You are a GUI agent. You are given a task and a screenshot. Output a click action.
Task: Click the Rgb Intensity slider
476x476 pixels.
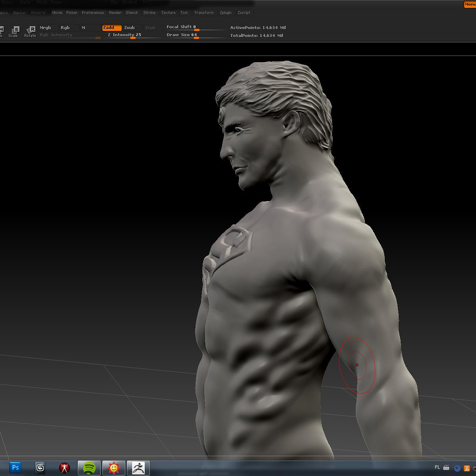click(70, 35)
